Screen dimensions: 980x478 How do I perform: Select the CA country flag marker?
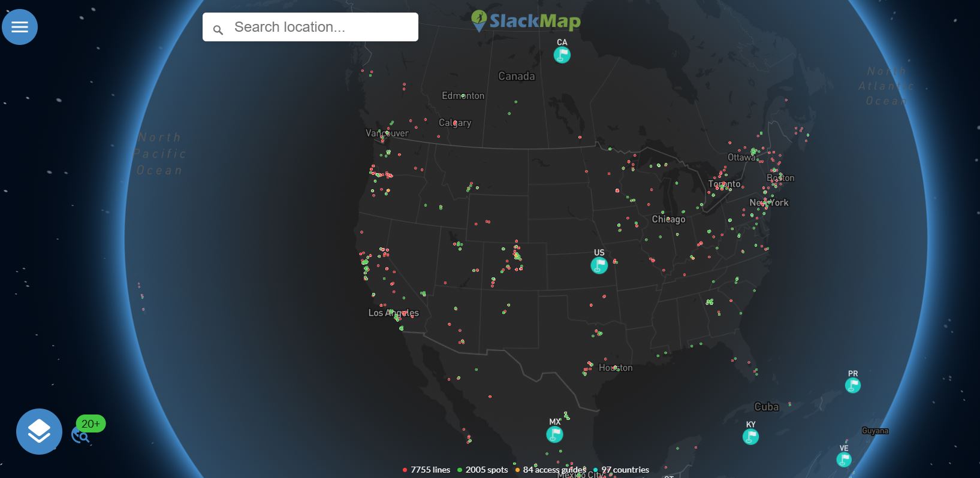click(562, 55)
